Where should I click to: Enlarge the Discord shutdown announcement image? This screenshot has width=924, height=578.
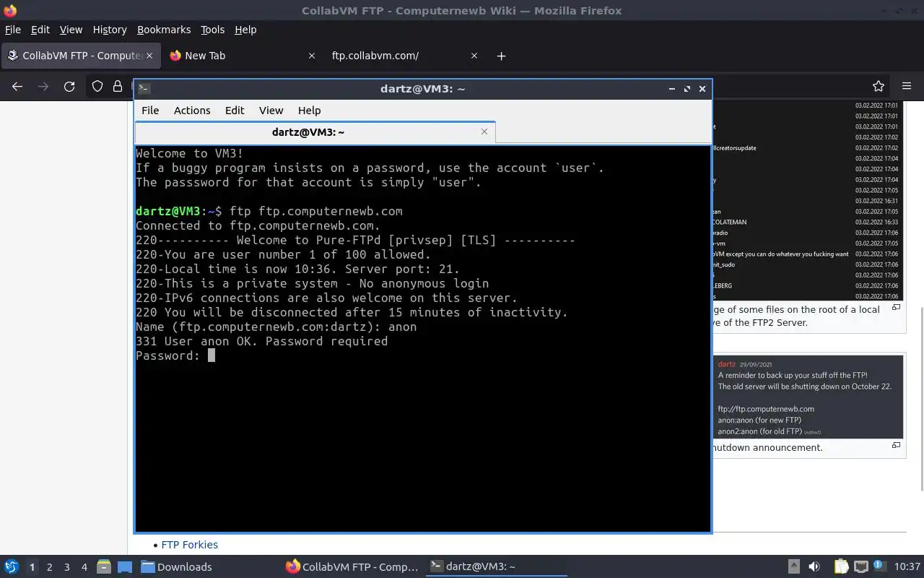[896, 446]
